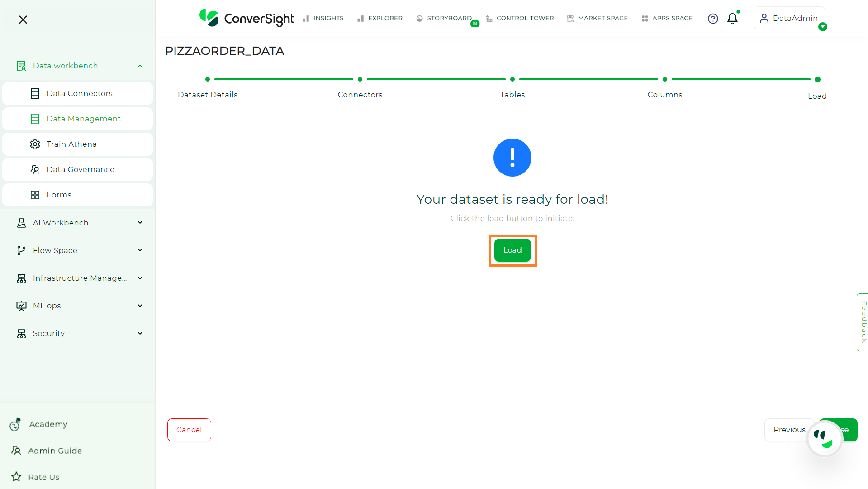Open the help question mark icon
The image size is (868, 489).
(713, 19)
